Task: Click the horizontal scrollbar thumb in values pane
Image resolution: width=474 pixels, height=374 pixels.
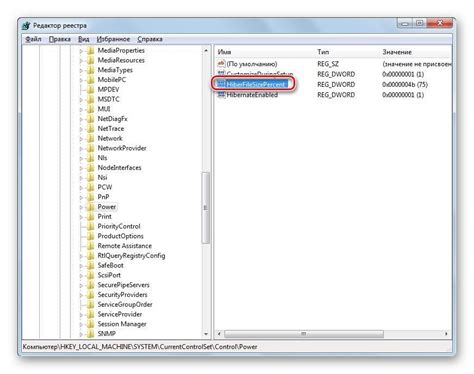Action: [304, 334]
